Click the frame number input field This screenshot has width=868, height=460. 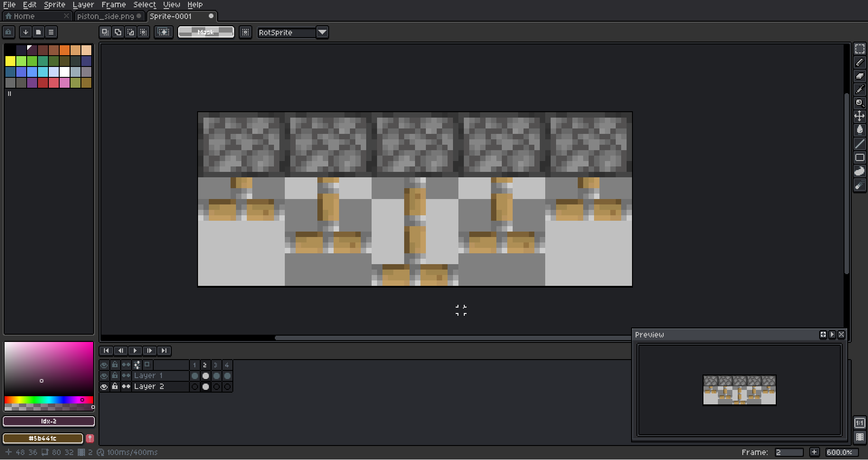coord(789,452)
